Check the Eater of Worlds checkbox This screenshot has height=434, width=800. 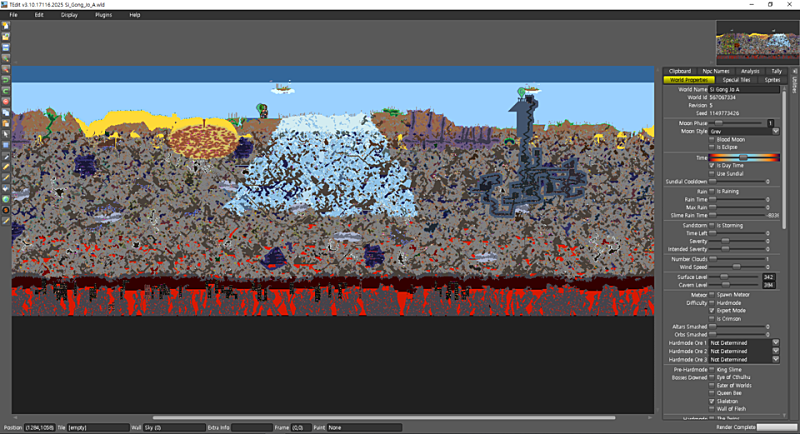[712, 385]
